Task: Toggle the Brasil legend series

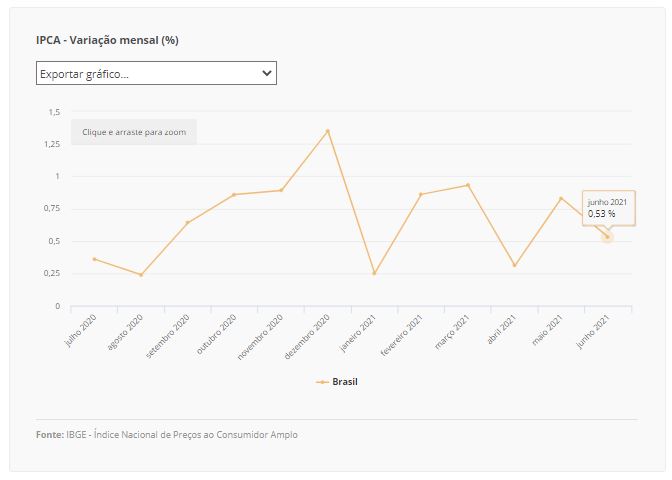Action: pyautogui.click(x=336, y=382)
